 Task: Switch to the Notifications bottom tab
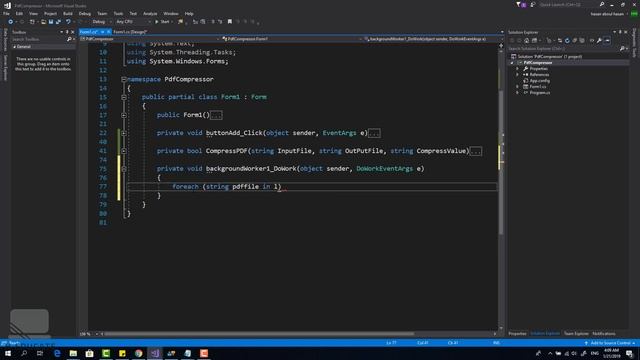click(603, 333)
